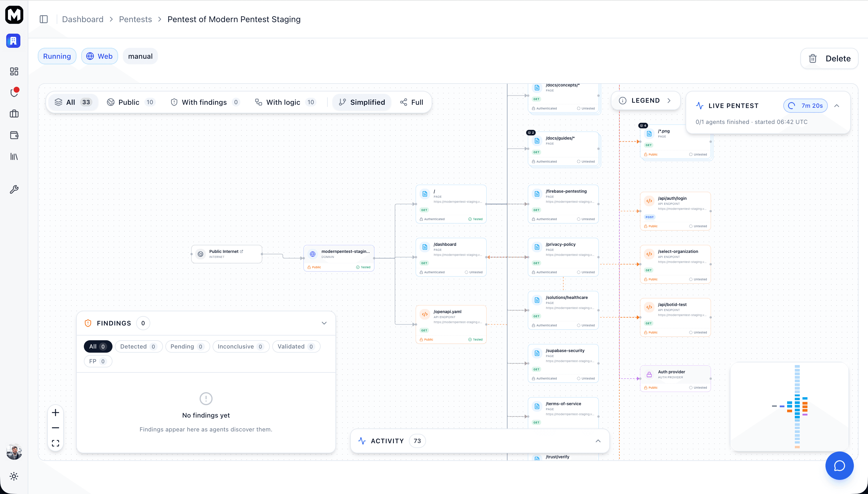Click the /*.png stack count badge

pos(643,125)
